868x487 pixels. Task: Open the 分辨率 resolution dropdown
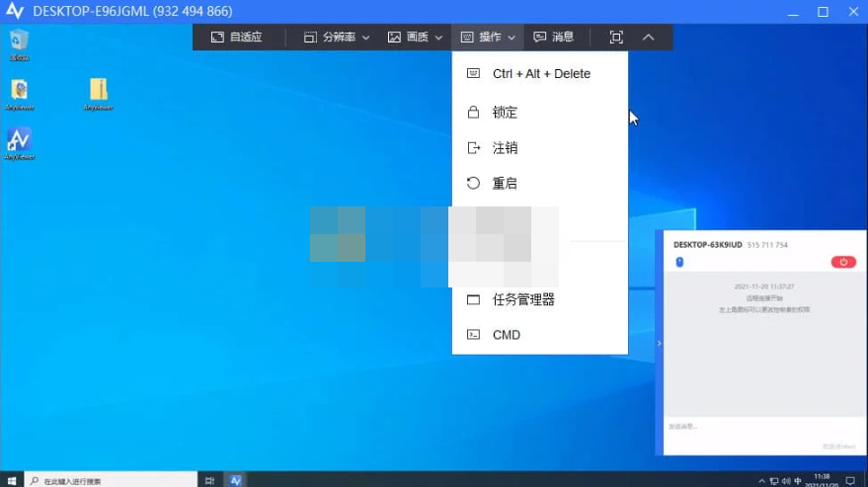point(336,38)
